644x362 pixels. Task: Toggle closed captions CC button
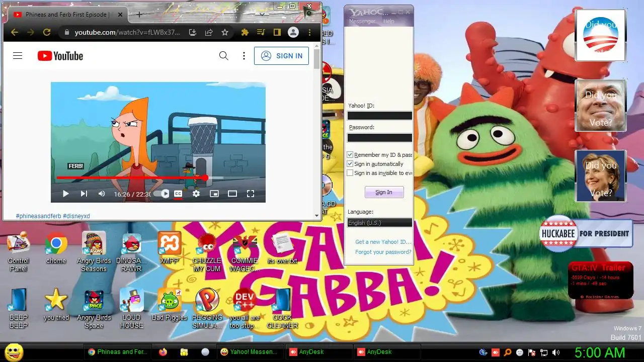(x=178, y=194)
